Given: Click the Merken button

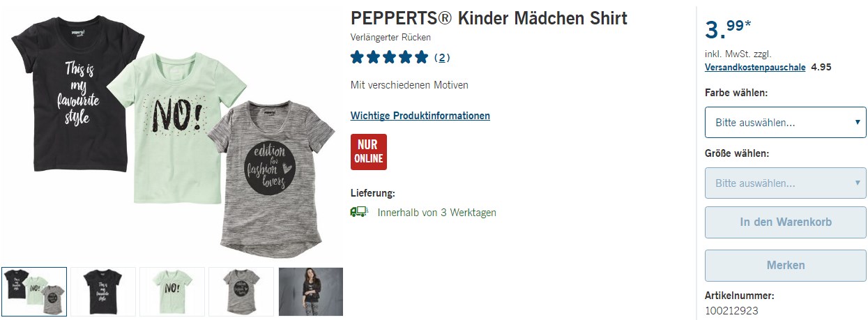Looking at the screenshot, I should point(786,266).
